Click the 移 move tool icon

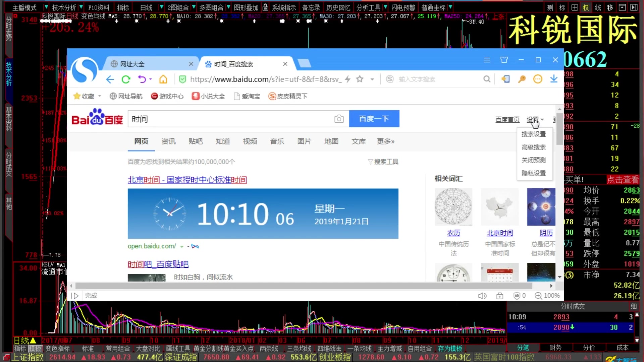click(x=610, y=7)
